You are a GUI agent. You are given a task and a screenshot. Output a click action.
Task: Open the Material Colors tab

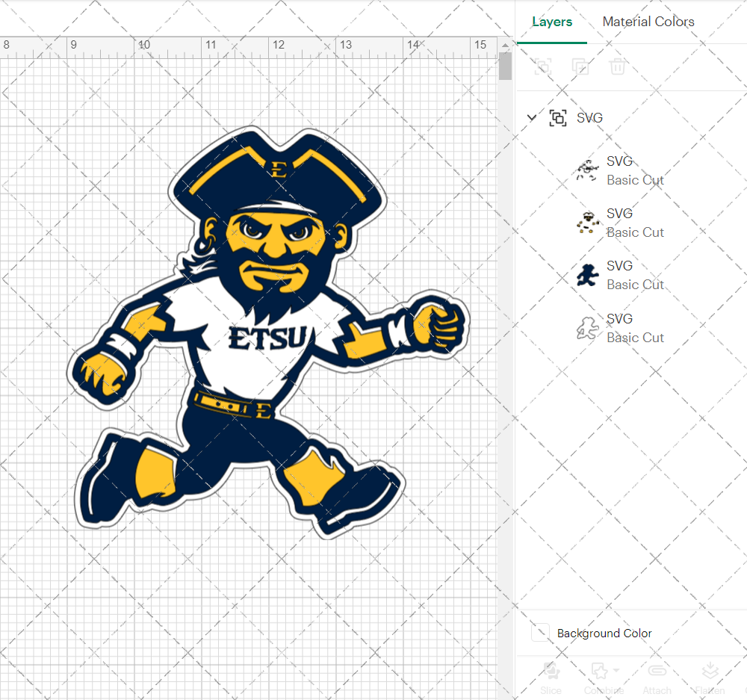[x=648, y=22]
